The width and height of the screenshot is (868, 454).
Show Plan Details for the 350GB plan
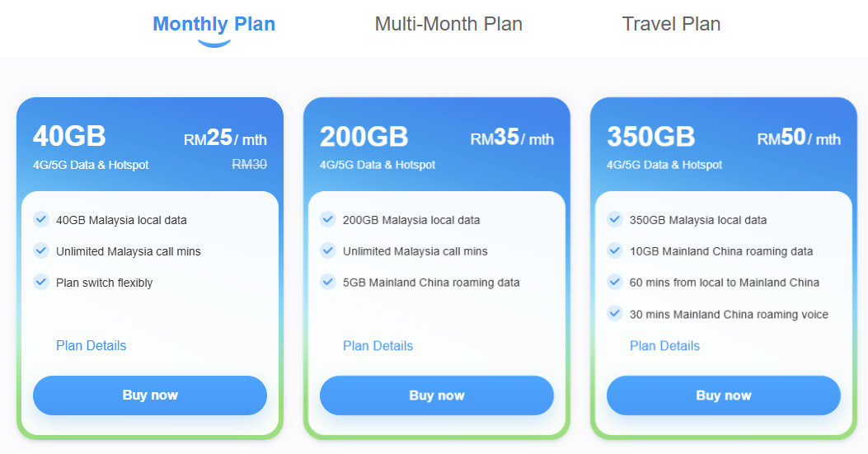664,345
